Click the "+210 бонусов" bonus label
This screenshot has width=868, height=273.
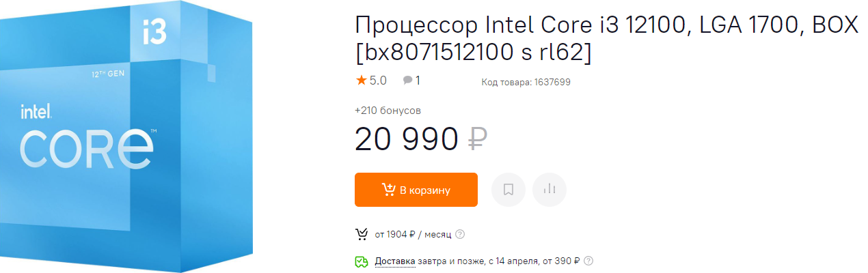point(388,110)
